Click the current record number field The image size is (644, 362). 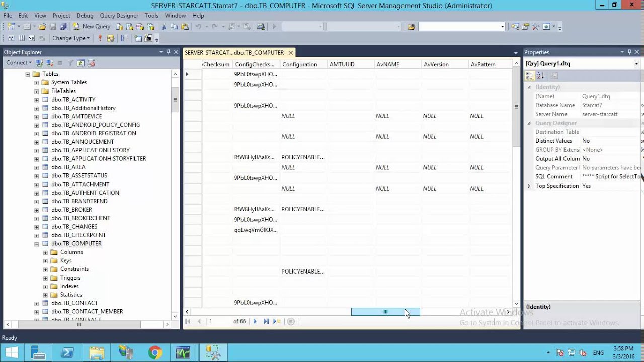pos(218,321)
